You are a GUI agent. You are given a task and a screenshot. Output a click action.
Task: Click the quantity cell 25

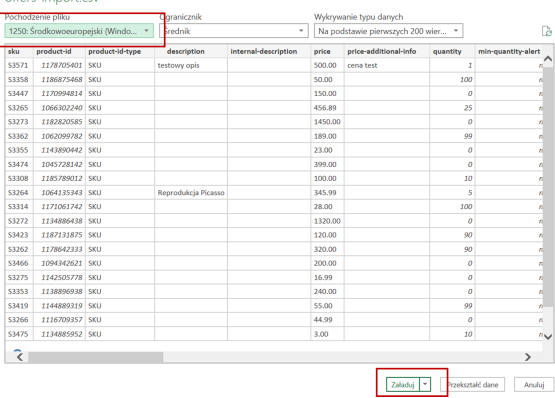[x=452, y=108]
